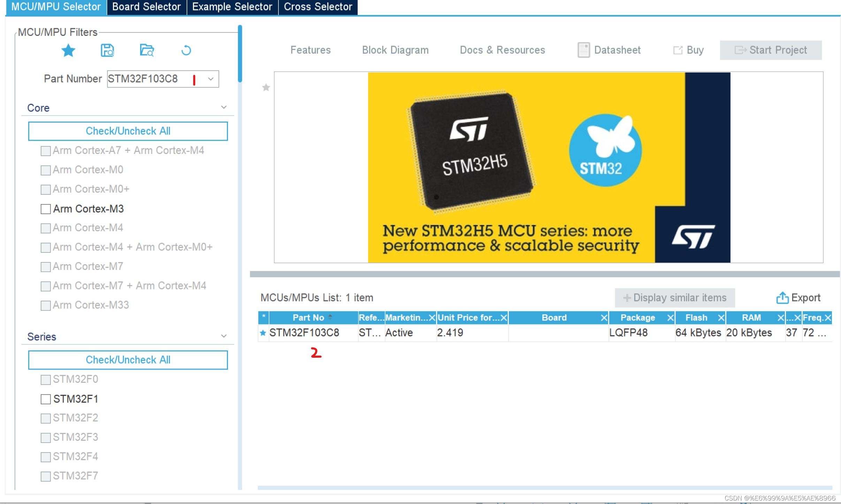Save the current search filter

(107, 51)
